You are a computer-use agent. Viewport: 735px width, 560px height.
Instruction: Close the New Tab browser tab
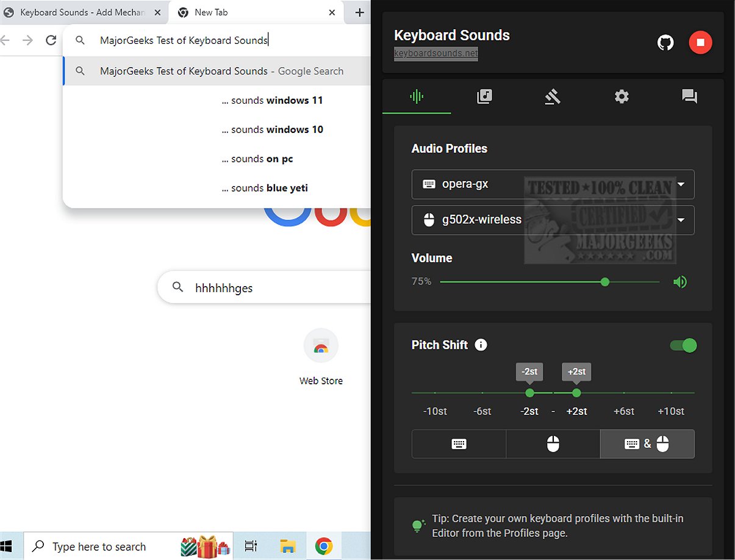coord(332,12)
